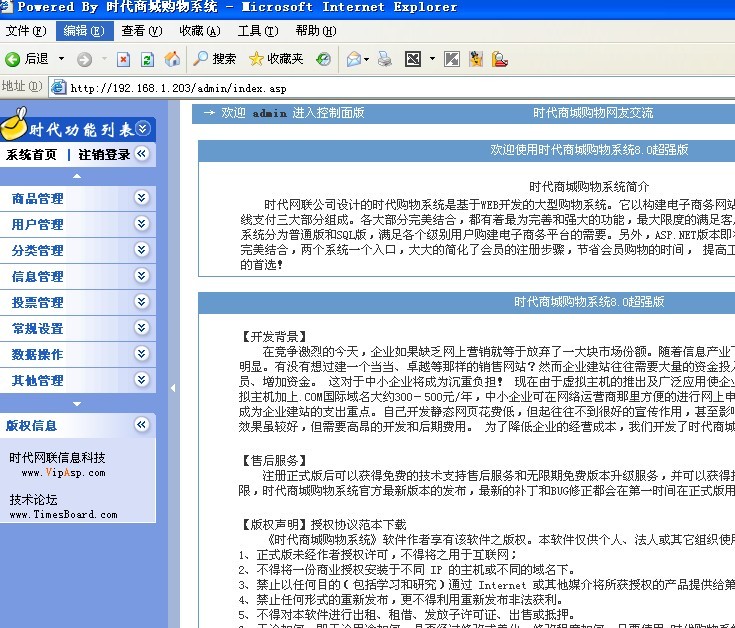Stop page loading with red X icon
The width and height of the screenshot is (735, 628).
click(x=123, y=60)
